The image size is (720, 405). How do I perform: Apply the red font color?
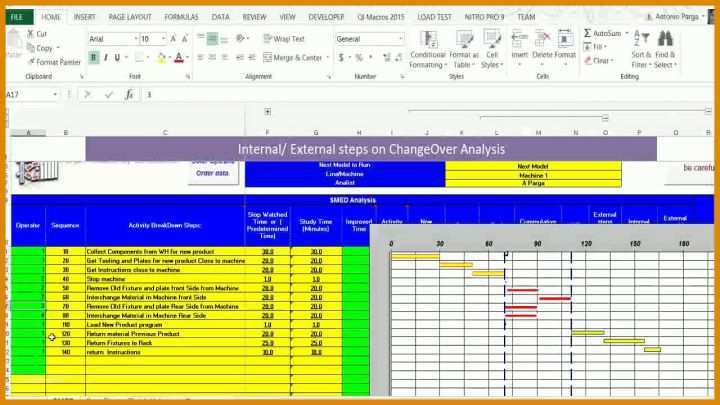point(179,58)
